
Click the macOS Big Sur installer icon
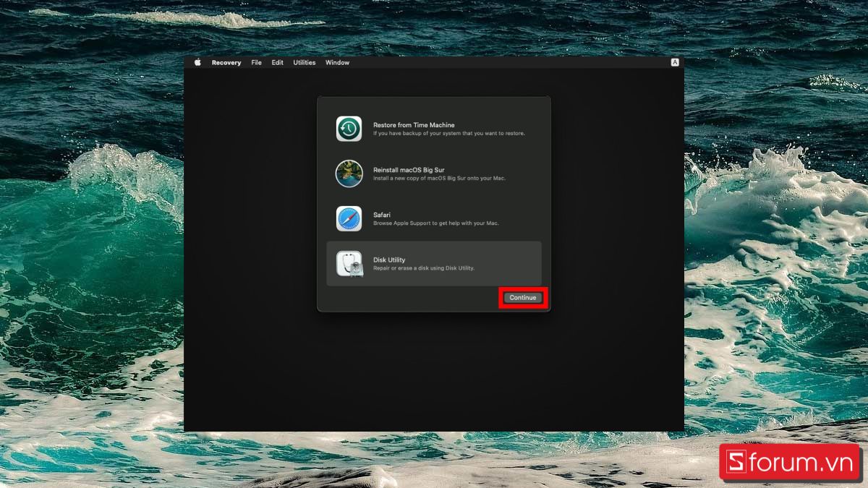point(349,174)
